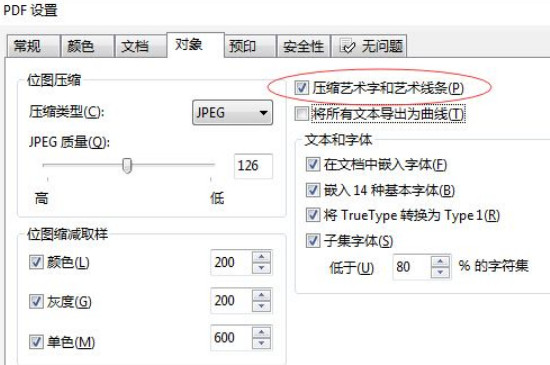550x365 pixels.
Task: Increase the 灰度 resolution with up arrow
Action: (261, 295)
